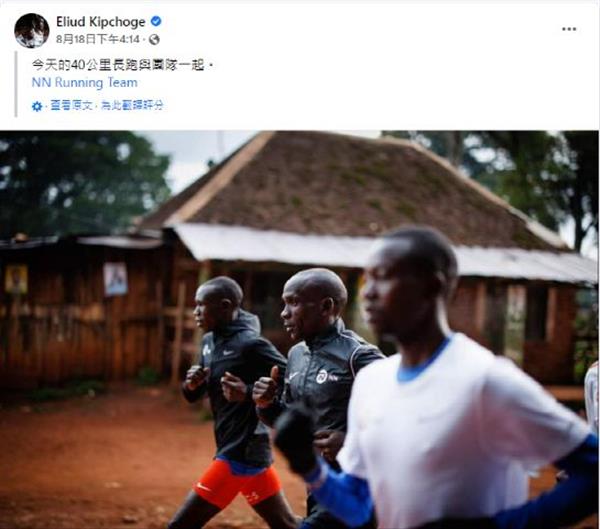Click 查看原文 to see the original text
This screenshot has width=600, height=529.
click(72, 106)
